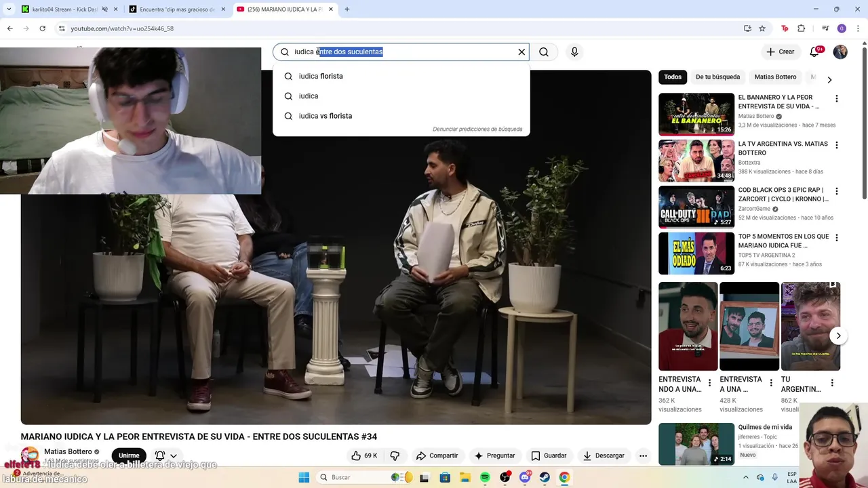
Task: Open more actions ellipsis under video
Action: (x=643, y=455)
